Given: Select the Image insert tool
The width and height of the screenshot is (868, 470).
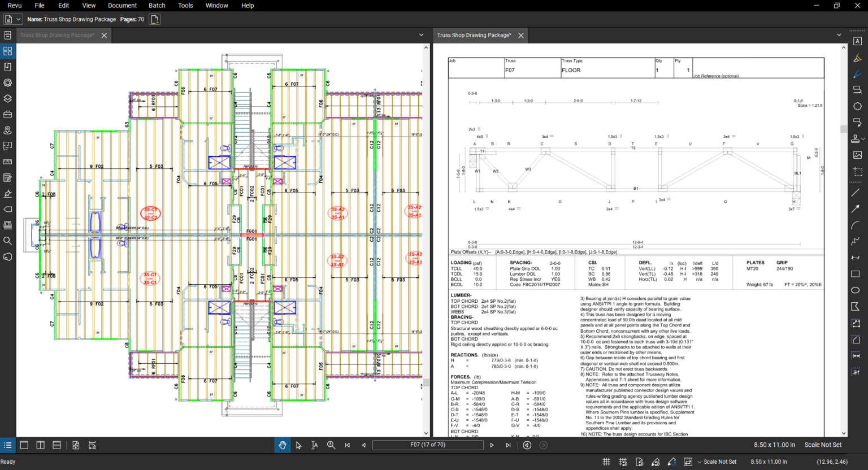Looking at the screenshot, I should (857, 155).
